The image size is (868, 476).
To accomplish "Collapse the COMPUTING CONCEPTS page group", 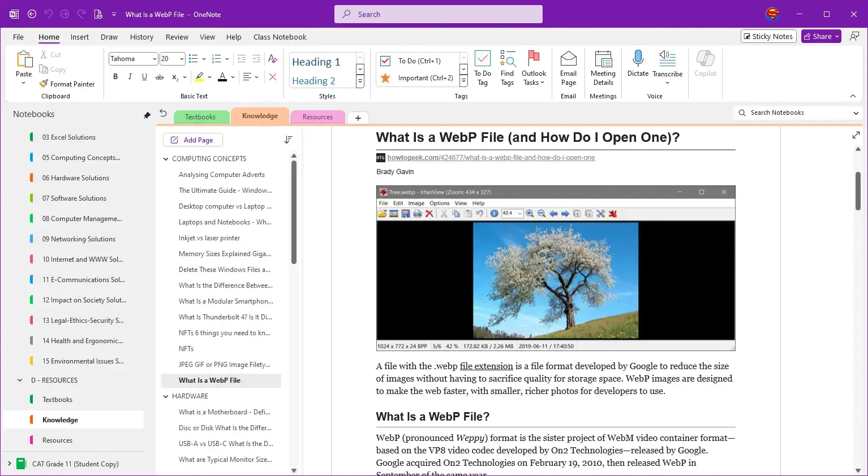I will pos(166,159).
